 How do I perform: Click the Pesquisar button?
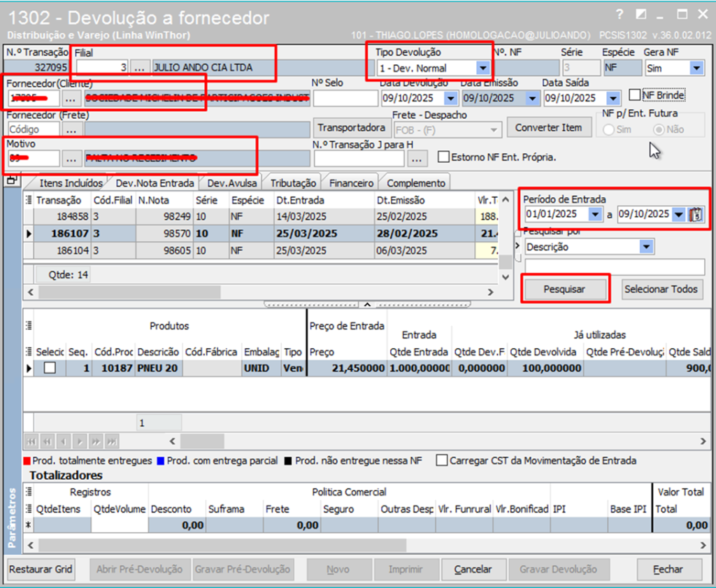564,289
